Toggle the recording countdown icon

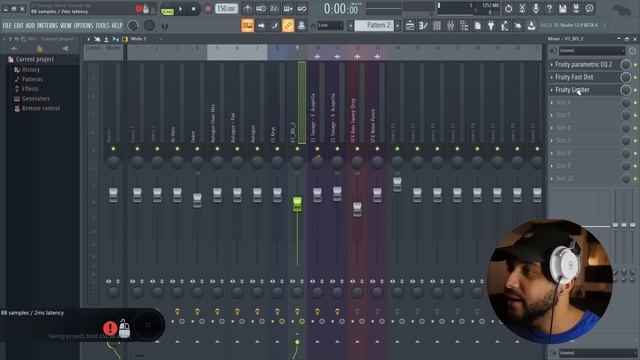coord(274,9)
